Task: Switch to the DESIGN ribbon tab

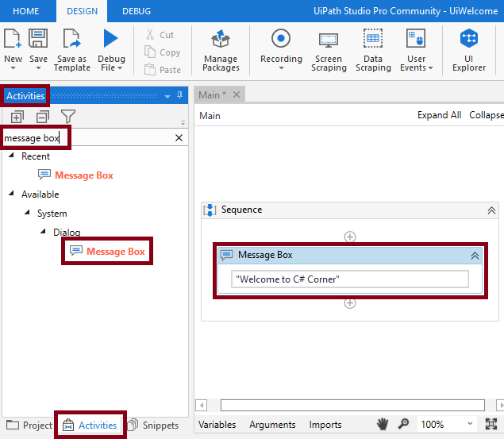Action: coord(82,11)
